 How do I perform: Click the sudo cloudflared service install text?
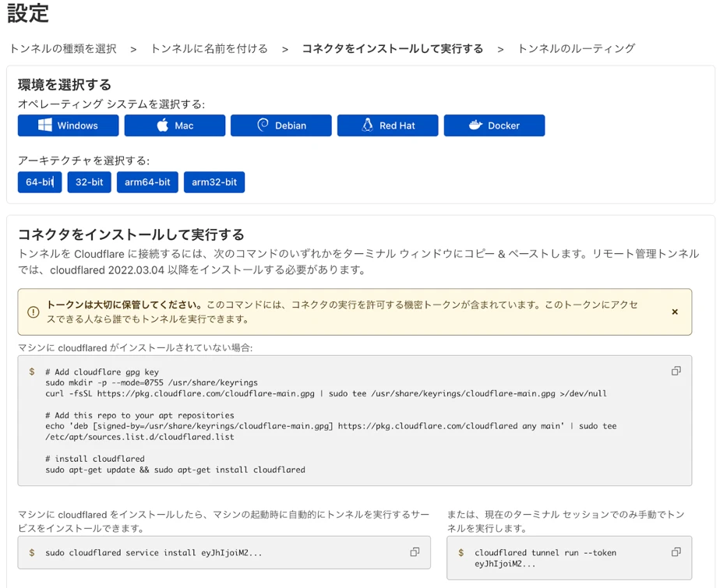154,553
